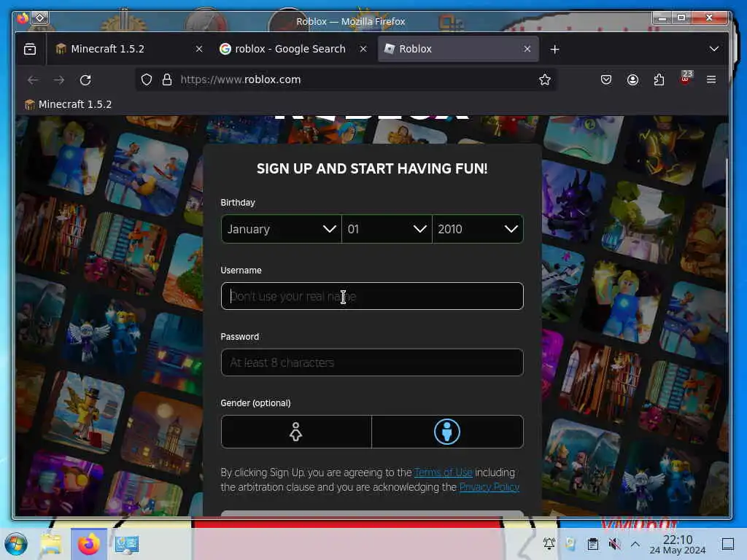
Task: Click the red extension badge showing 23
Action: click(x=686, y=77)
